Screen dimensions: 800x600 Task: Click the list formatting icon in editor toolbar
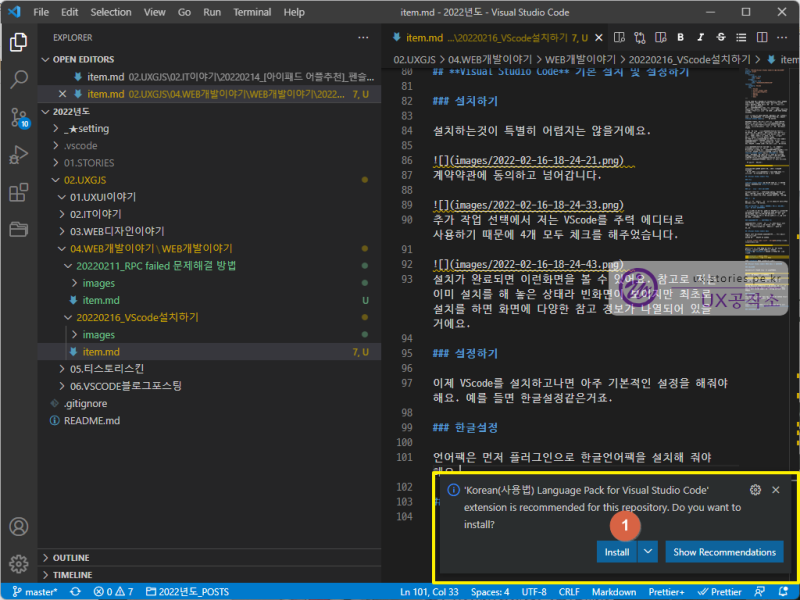741,37
